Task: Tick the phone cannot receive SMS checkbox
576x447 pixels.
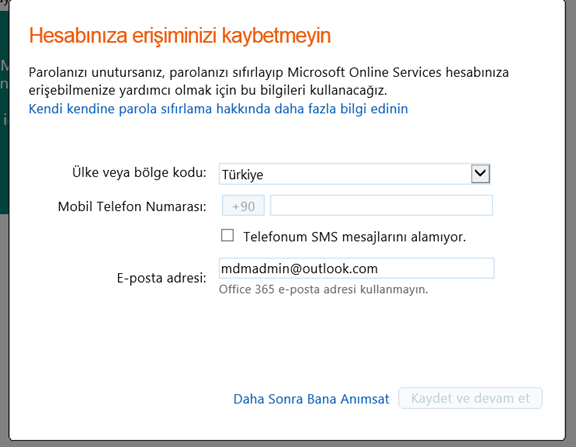Action: point(227,235)
